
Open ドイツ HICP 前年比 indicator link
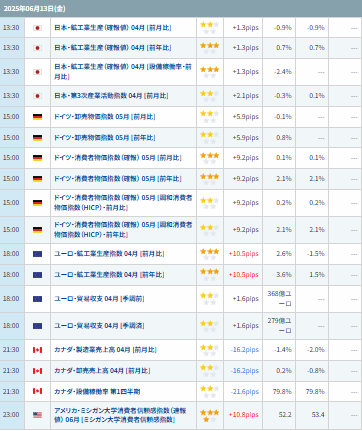[123, 230]
